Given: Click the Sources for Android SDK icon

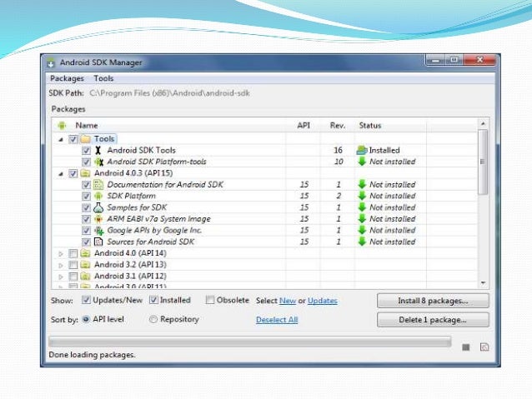Looking at the screenshot, I should (98, 242).
